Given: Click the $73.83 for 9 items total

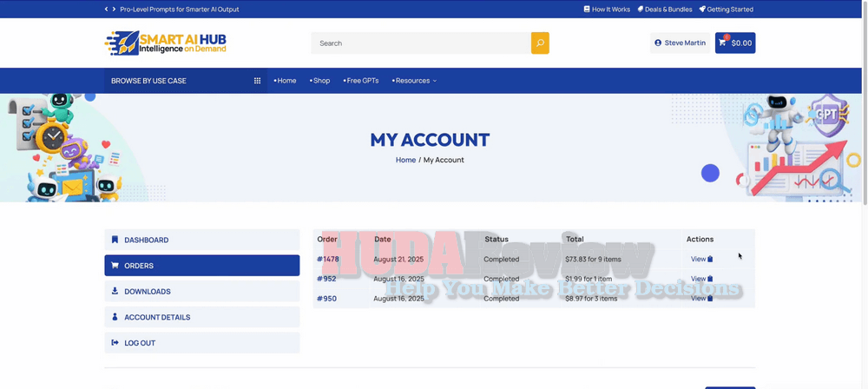Looking at the screenshot, I should (x=593, y=260).
